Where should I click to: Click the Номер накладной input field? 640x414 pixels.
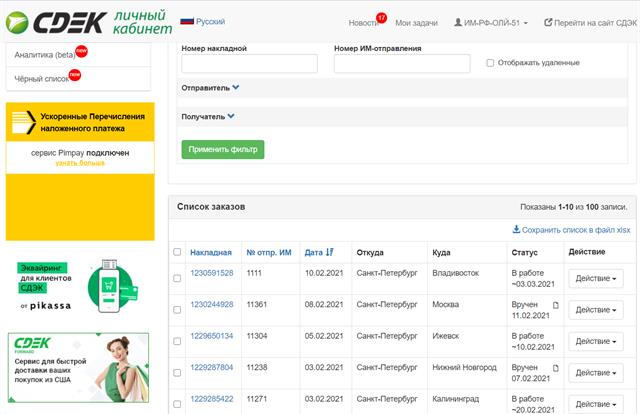point(249,64)
